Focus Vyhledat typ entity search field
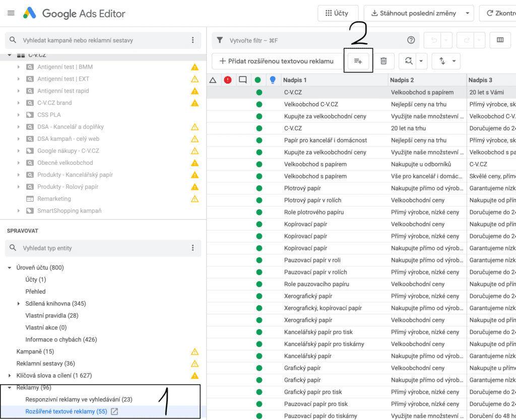 click(x=103, y=248)
